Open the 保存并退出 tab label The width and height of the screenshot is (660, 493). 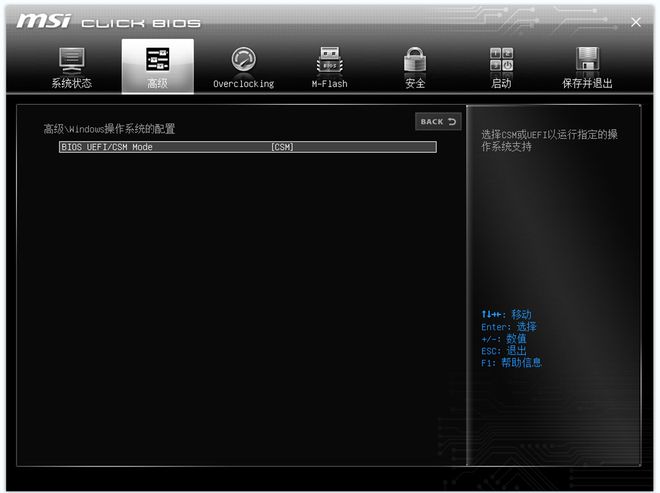587,84
